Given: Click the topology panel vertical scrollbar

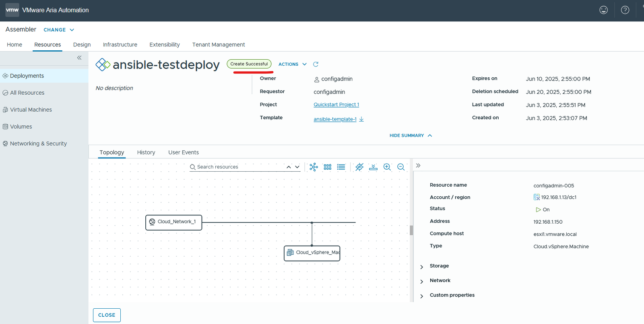Looking at the screenshot, I should coord(411,230).
